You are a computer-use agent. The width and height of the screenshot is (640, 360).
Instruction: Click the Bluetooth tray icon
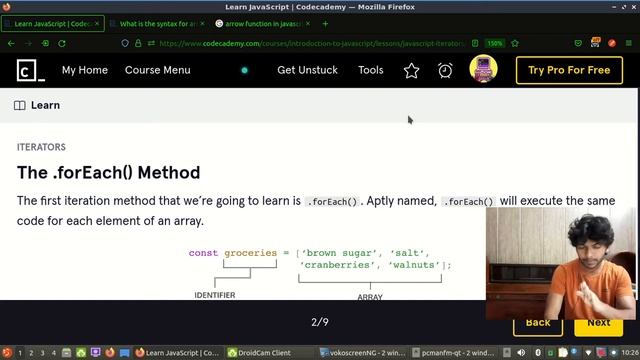(x=538, y=353)
